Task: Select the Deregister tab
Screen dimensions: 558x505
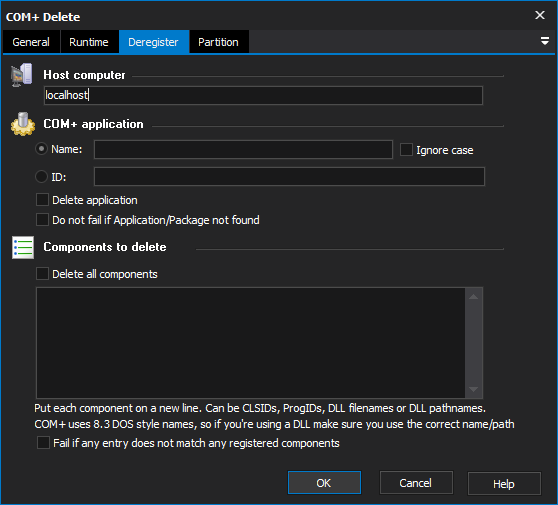Action: click(x=153, y=42)
